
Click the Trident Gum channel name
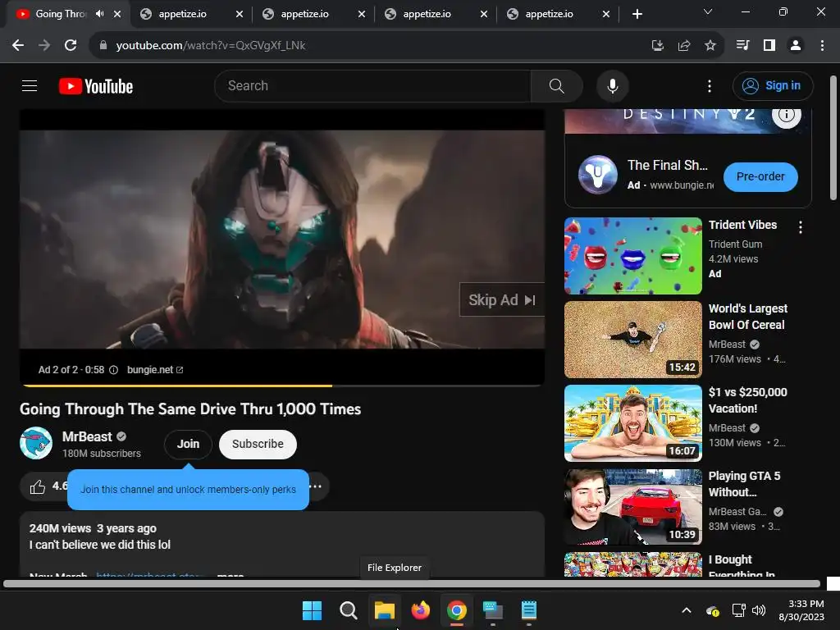(735, 244)
